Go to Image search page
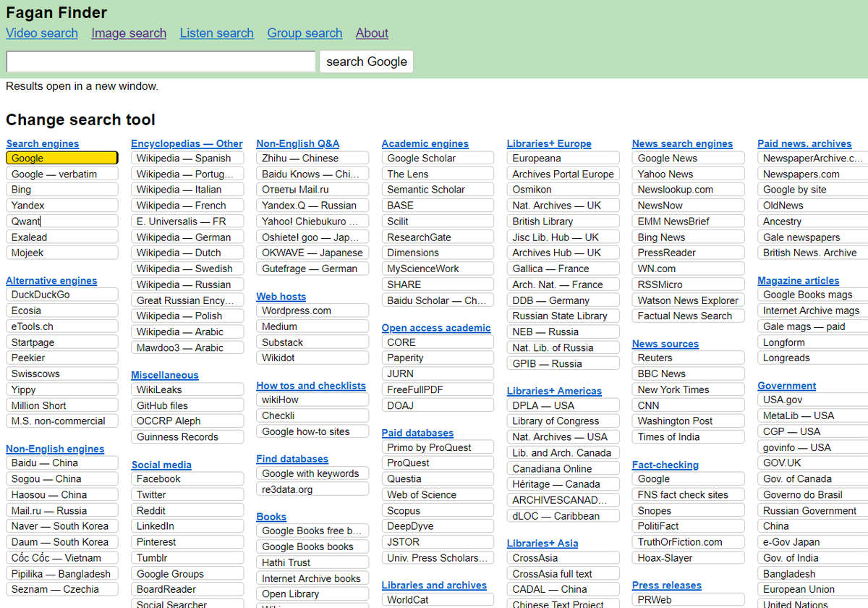868x608 pixels. click(x=129, y=33)
